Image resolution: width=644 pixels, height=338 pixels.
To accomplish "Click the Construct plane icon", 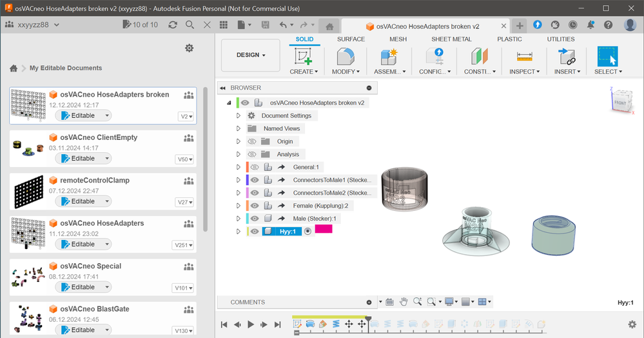I will coord(480,56).
